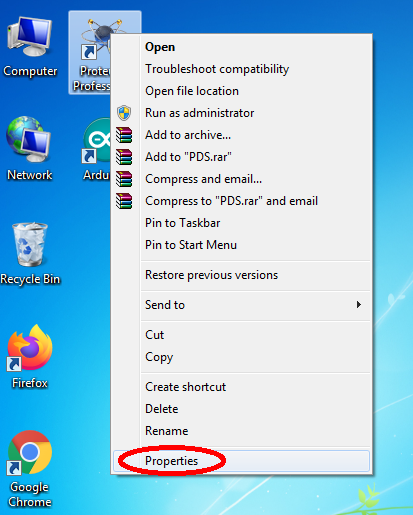
Task: Click the WinRAR icon beside Add to archive
Action: [x=124, y=135]
